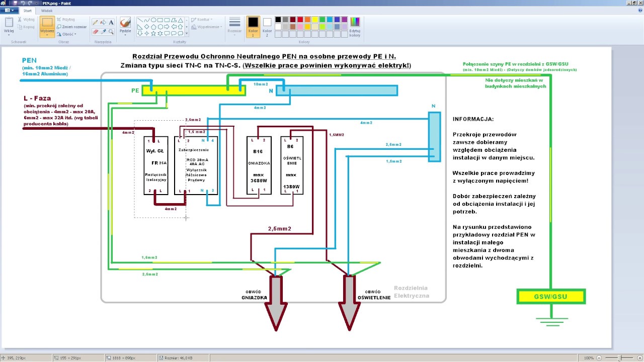Activate the Kolor 2 button
644x362 pixels.
267,27
